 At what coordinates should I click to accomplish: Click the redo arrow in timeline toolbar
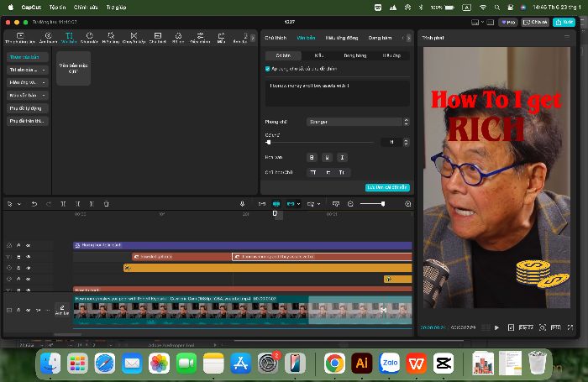point(49,204)
